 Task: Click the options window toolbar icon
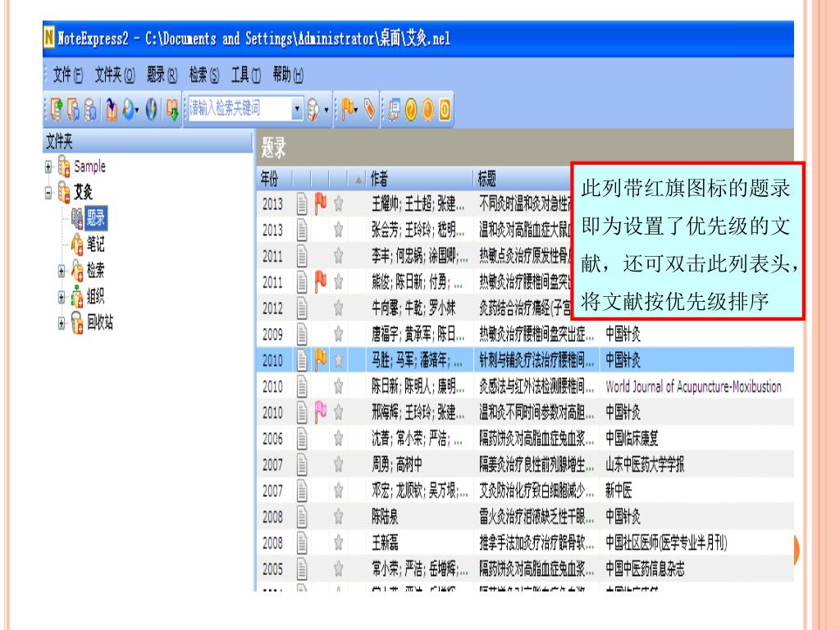pos(394,109)
